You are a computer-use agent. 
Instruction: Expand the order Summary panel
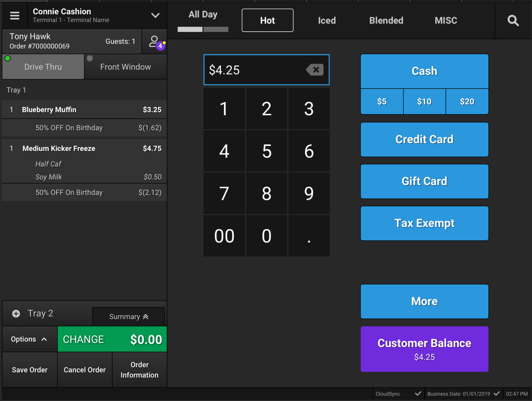pyautogui.click(x=128, y=317)
